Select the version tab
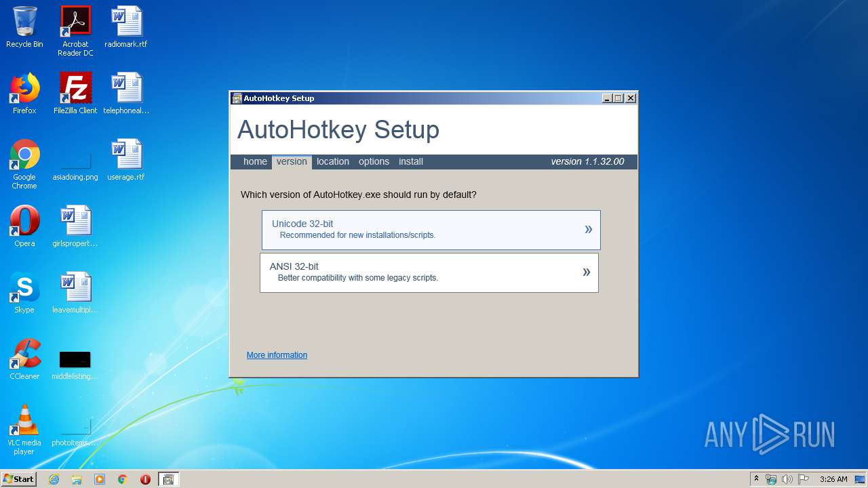The height and width of the screenshot is (488, 868). point(292,161)
